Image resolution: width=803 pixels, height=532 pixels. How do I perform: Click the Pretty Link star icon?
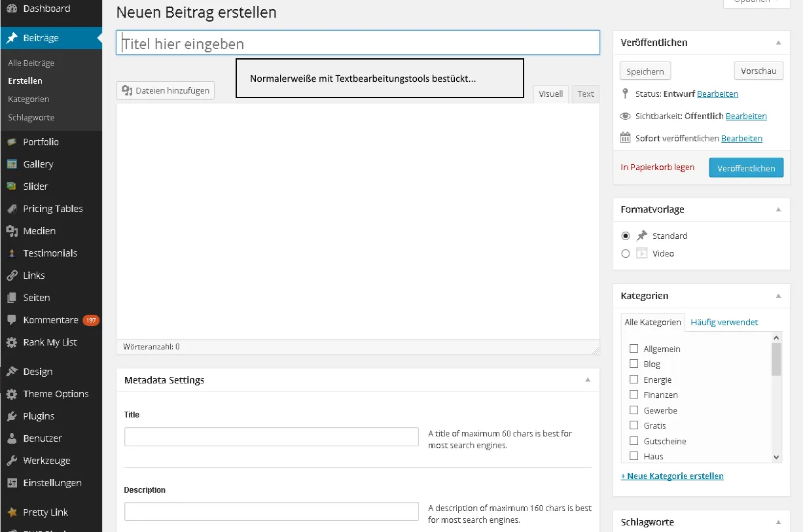click(12, 512)
